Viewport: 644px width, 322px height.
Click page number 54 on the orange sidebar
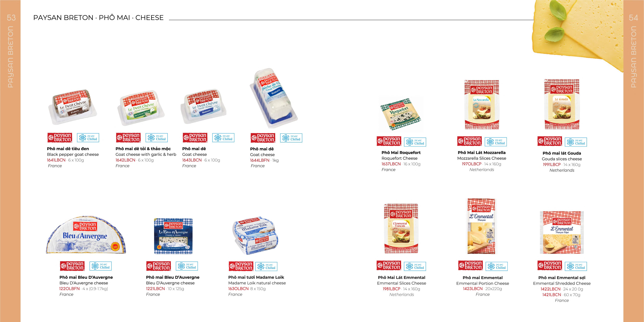[x=633, y=17]
